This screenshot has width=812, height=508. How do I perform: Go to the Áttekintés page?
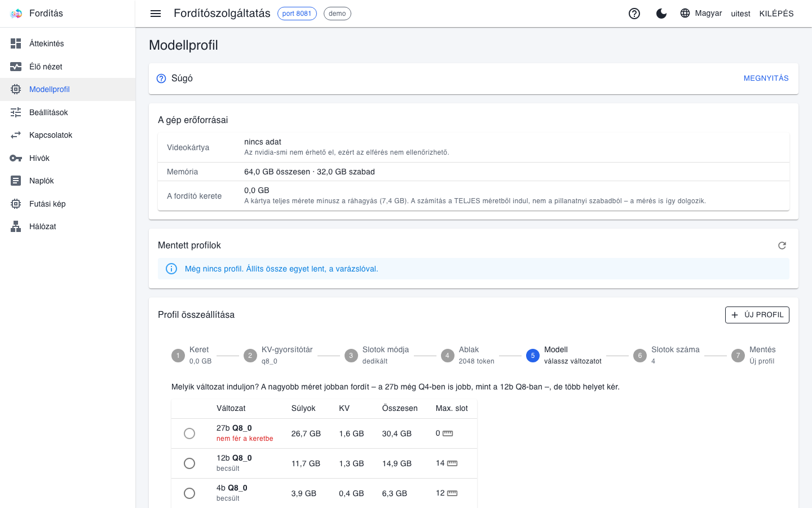(x=68, y=43)
